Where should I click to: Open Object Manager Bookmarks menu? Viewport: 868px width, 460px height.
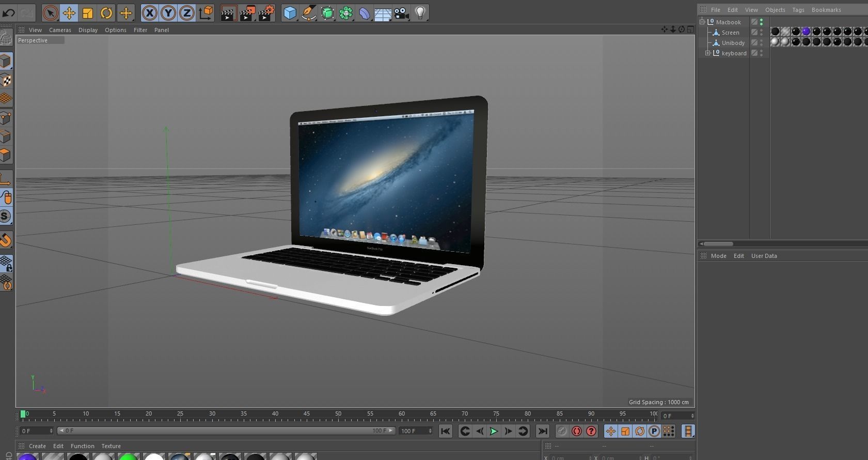[x=826, y=10]
